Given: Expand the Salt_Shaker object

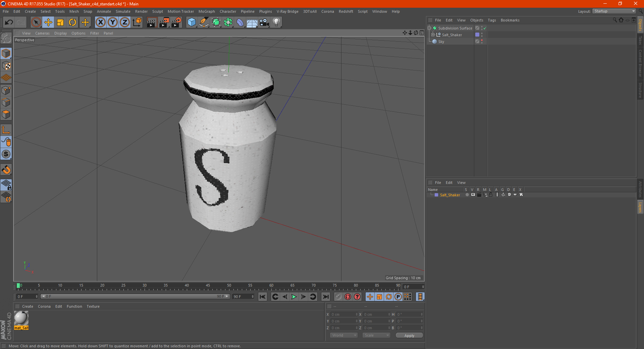Looking at the screenshot, I should [x=433, y=35].
